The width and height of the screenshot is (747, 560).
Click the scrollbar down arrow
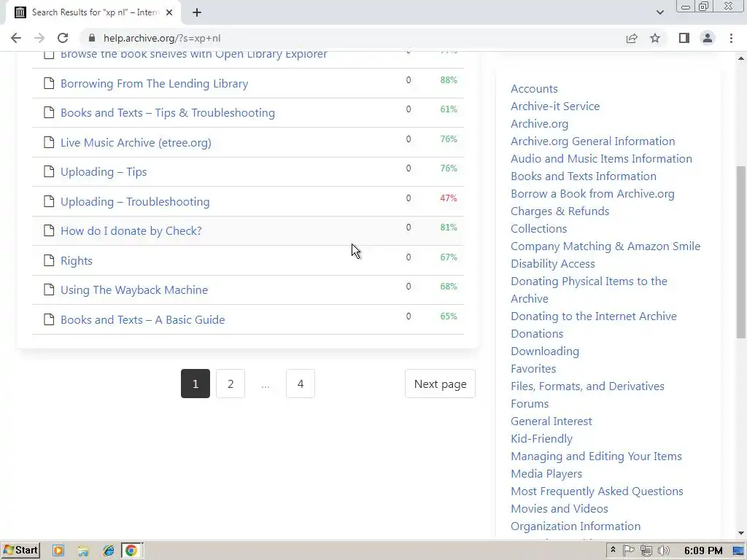(x=741, y=533)
